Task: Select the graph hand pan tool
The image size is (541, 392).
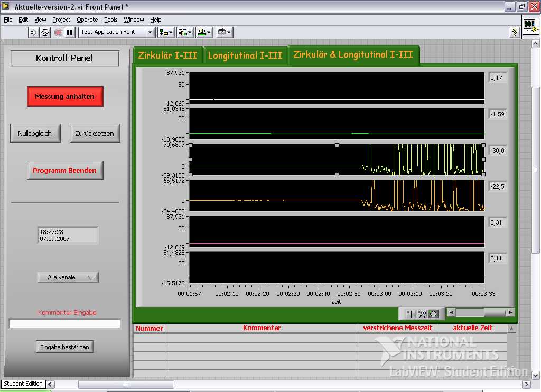Action: (434, 314)
